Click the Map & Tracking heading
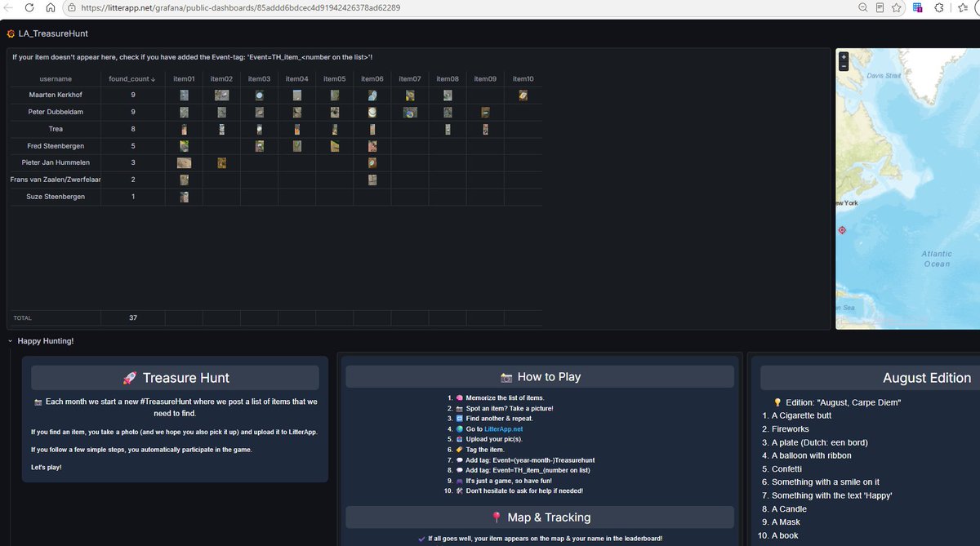This screenshot has height=546, width=980. click(x=549, y=517)
